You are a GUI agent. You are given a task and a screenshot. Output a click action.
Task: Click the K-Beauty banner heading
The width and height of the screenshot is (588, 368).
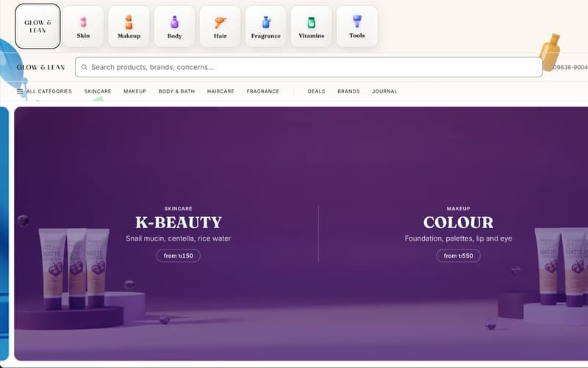tap(179, 222)
